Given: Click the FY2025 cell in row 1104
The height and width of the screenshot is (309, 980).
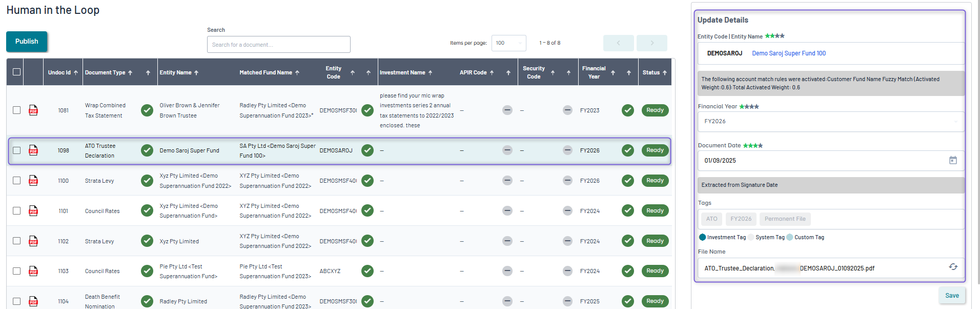Looking at the screenshot, I should [590, 301].
